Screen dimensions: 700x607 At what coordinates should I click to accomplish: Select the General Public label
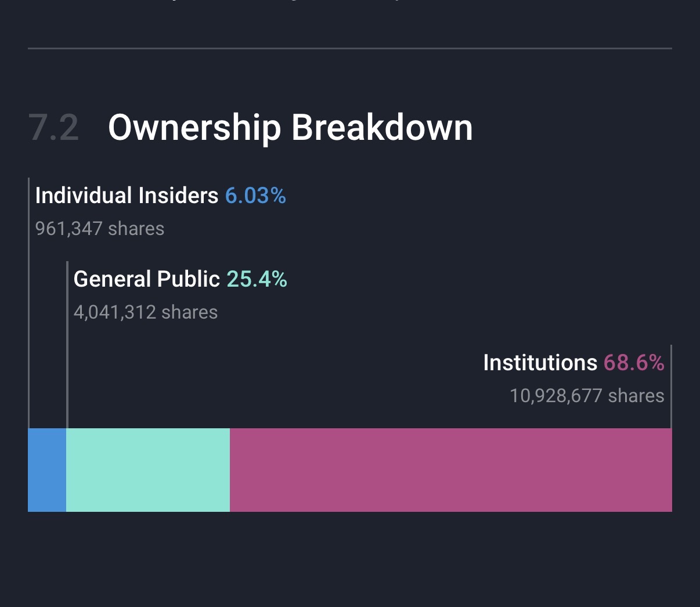pyautogui.click(x=146, y=279)
